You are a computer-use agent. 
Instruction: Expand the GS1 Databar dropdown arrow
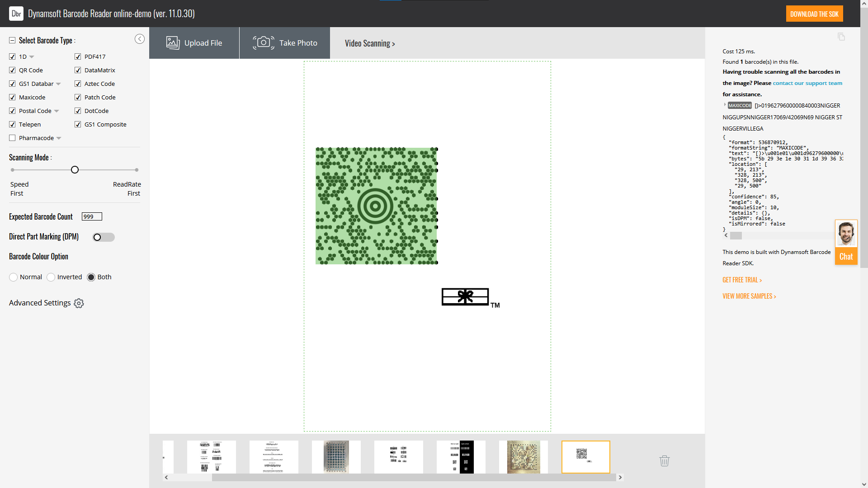click(58, 84)
